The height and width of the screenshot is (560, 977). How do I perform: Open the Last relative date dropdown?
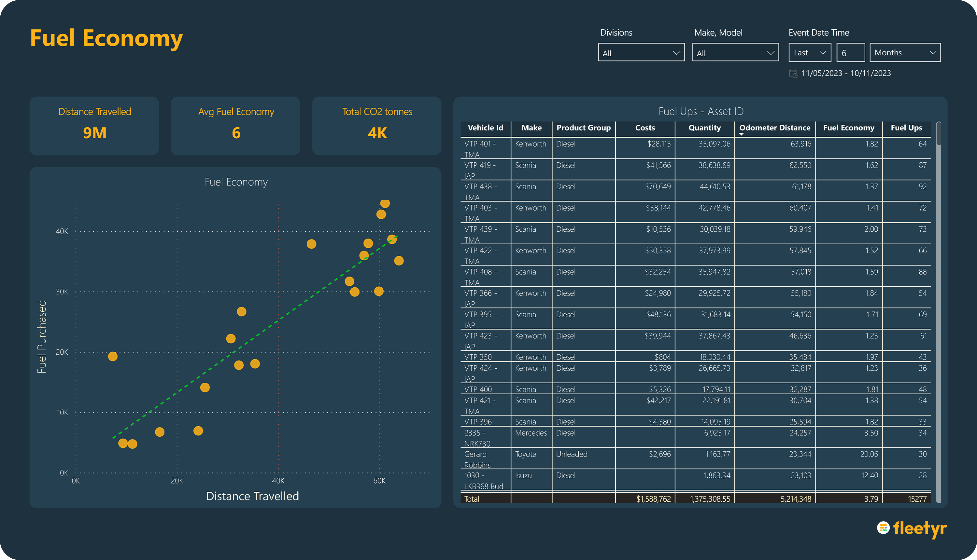810,53
